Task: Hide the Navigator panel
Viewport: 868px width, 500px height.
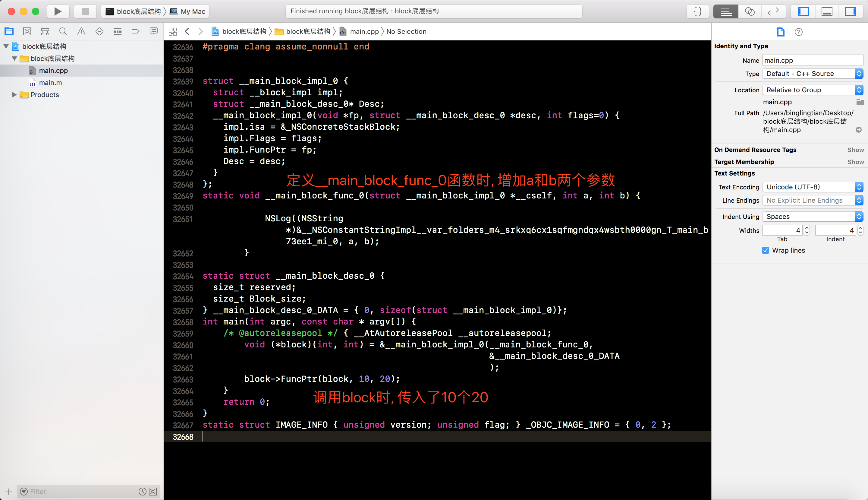Action: click(x=803, y=11)
